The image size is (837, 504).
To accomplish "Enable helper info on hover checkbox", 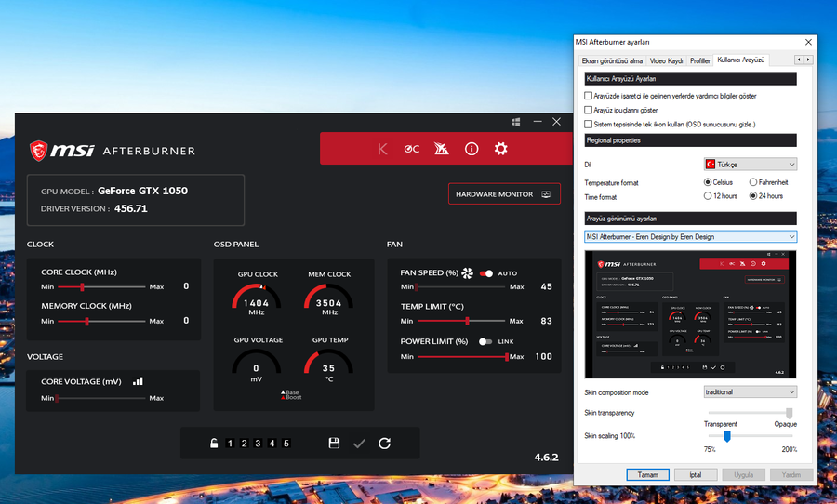I will point(589,96).
